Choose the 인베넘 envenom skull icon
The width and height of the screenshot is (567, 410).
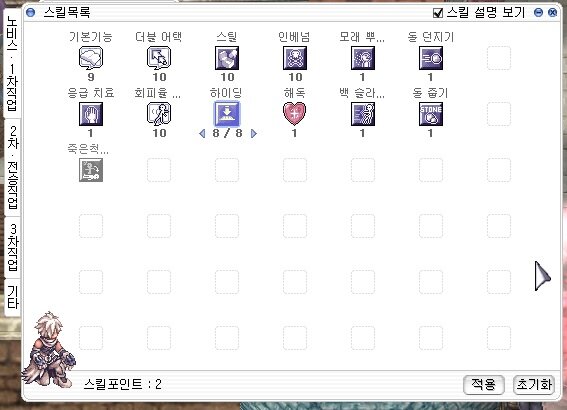tap(295, 58)
